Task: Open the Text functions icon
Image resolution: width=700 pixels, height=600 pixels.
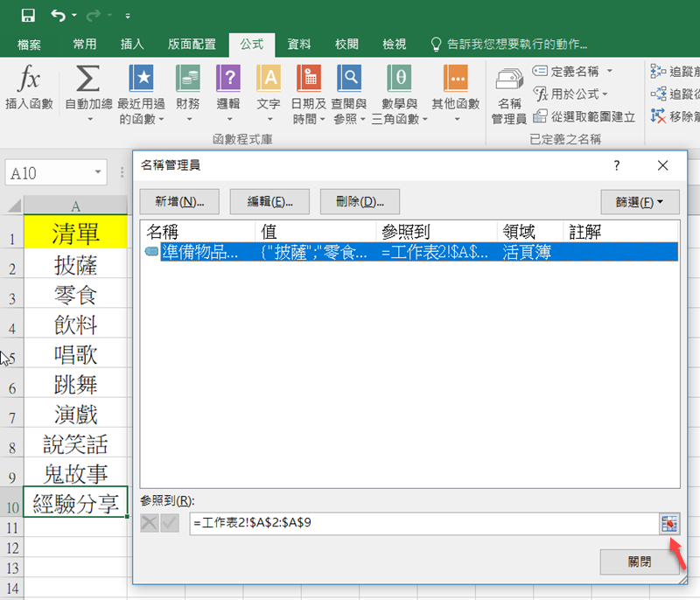Action: point(269,80)
